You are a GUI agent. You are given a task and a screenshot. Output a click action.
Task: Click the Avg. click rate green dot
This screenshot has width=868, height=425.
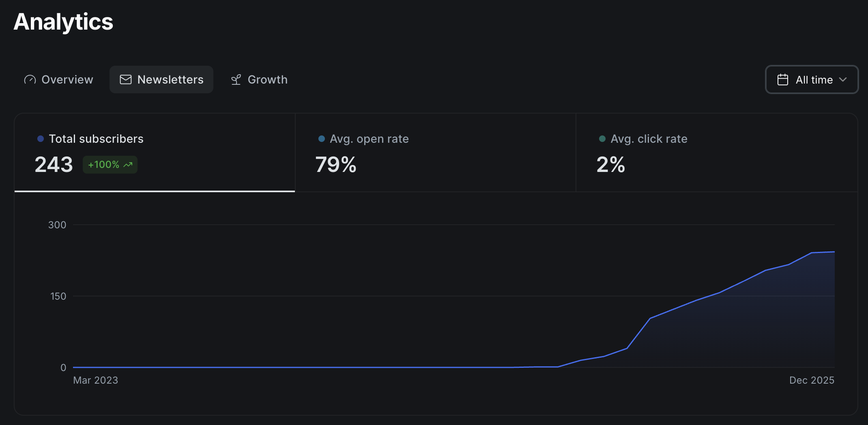pyautogui.click(x=602, y=139)
